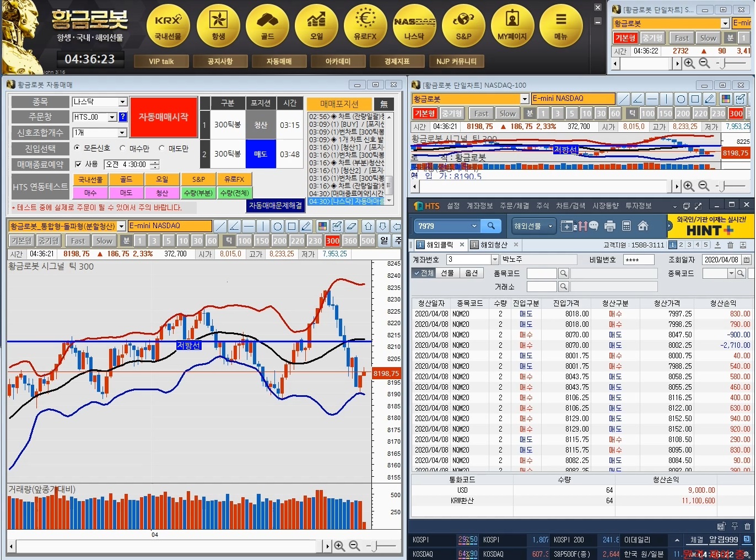The image size is (756, 560).
Task: Open the S&P round gold icon
Action: (463, 25)
